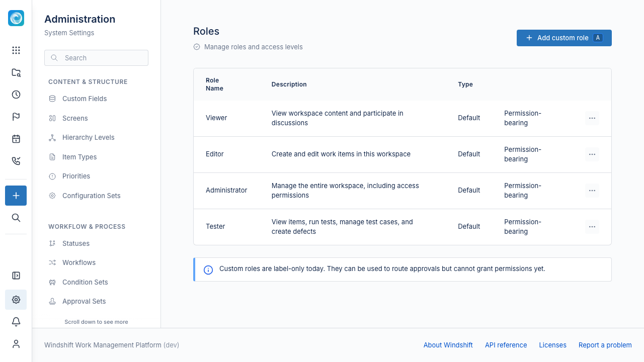Screen dimensions: 644x362
Task: Open the clock history icon
Action: [16, 95]
